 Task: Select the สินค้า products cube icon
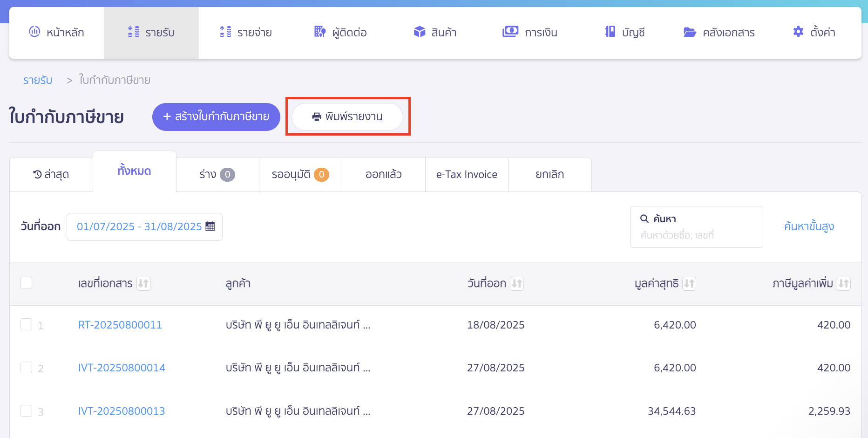click(x=419, y=32)
